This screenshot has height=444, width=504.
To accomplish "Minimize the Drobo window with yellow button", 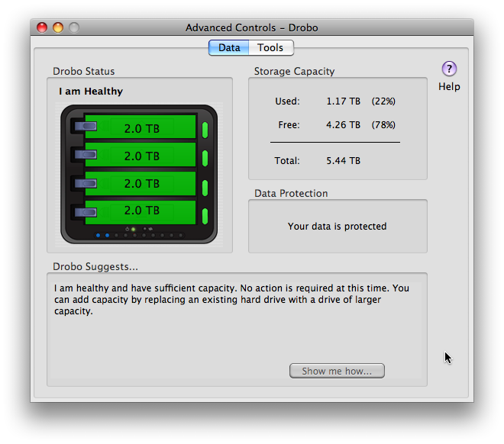I will pyautogui.click(x=58, y=27).
